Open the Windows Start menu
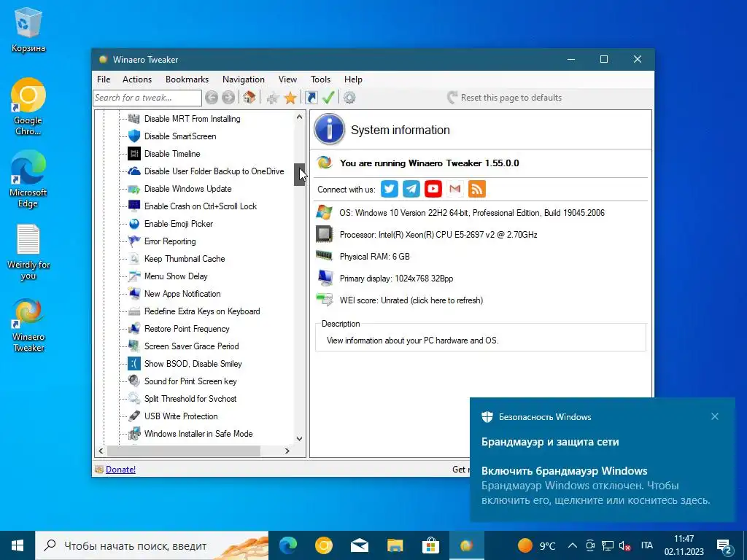Screen dimensions: 747x560 point(18,545)
